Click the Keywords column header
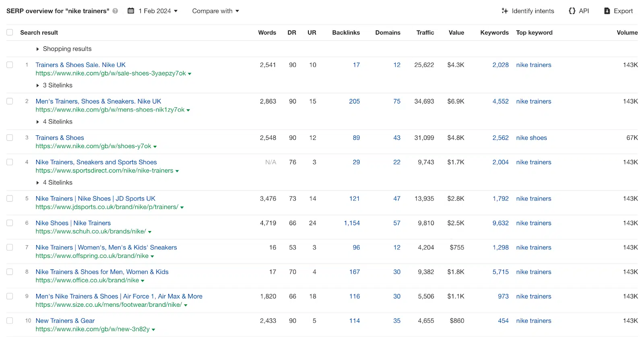Screen dimensions: 644x337 click(494, 33)
